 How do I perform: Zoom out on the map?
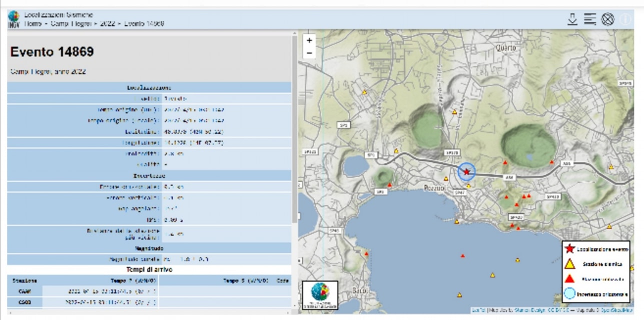pos(309,52)
